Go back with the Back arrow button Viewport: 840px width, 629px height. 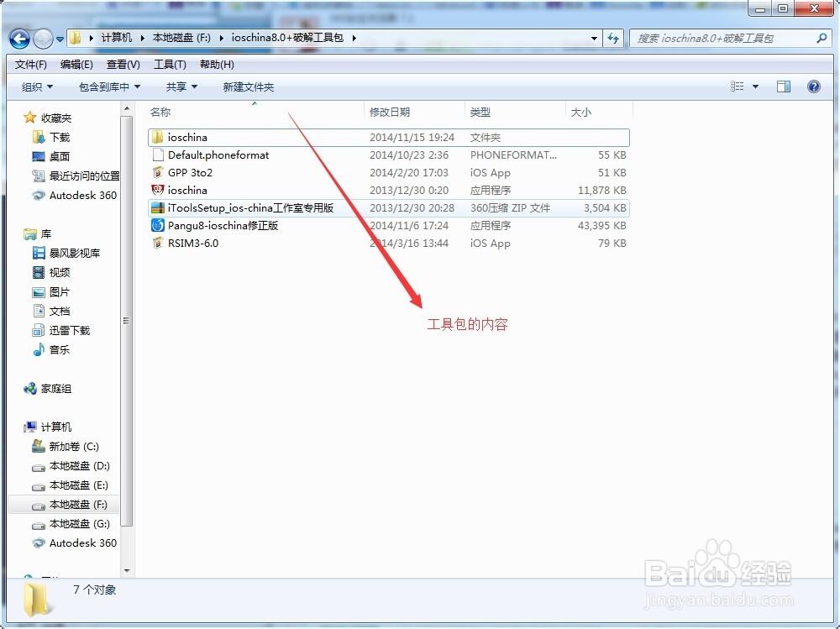[x=20, y=38]
